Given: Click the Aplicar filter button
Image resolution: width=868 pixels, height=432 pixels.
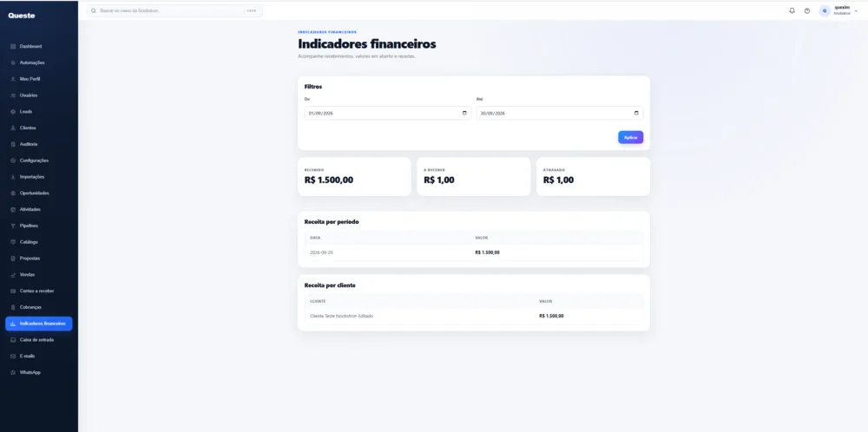Looking at the screenshot, I should click(x=630, y=137).
